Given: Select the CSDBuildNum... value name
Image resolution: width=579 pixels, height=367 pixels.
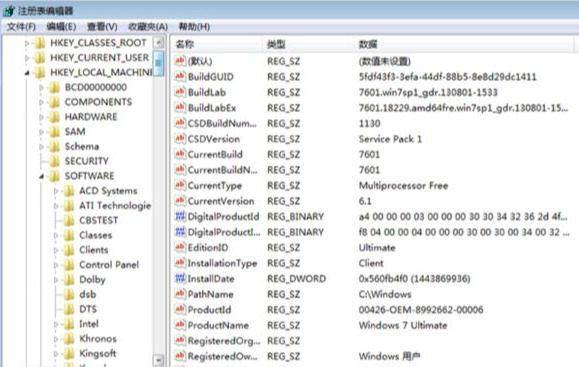Looking at the screenshot, I should 222,123.
